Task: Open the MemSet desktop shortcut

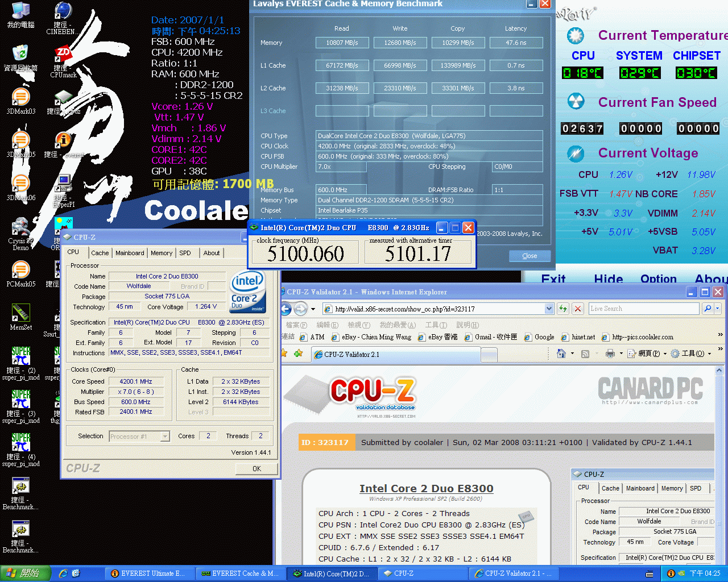Action: 20,317
